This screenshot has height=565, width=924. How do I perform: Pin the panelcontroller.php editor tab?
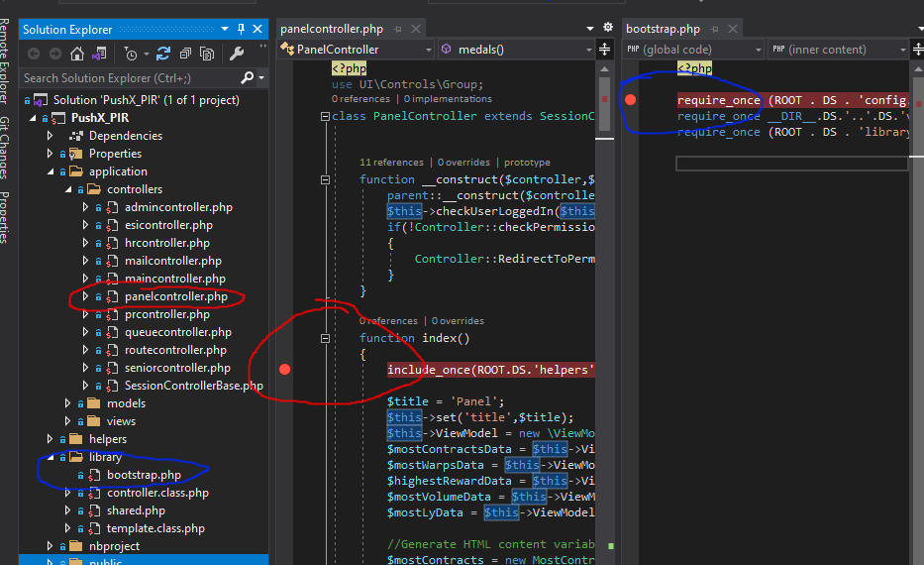[398, 30]
